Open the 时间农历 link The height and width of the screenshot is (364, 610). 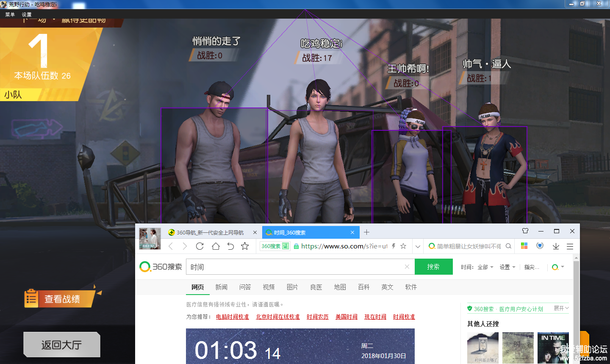[x=318, y=317]
